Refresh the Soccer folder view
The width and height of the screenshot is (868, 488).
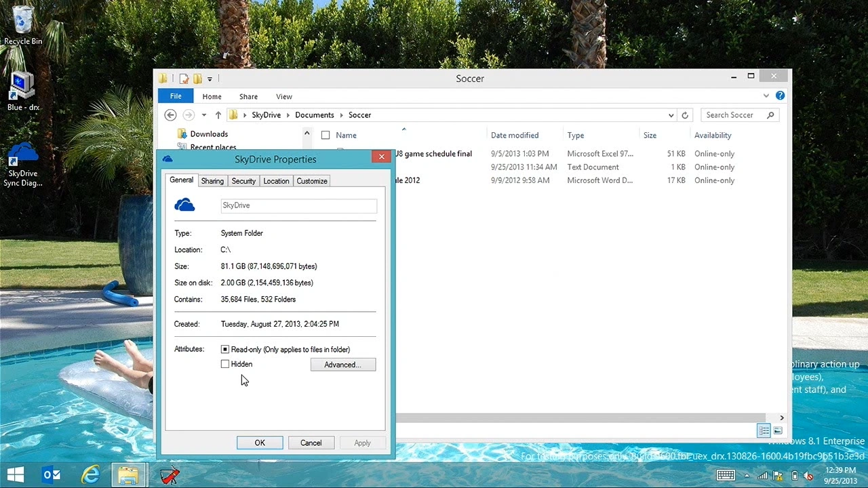click(685, 115)
